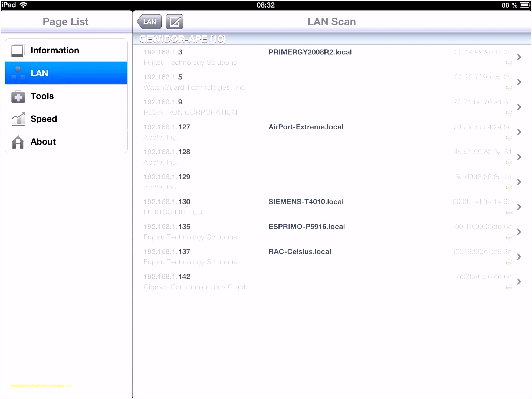Open Tools section
The height and width of the screenshot is (399, 532).
(65, 96)
